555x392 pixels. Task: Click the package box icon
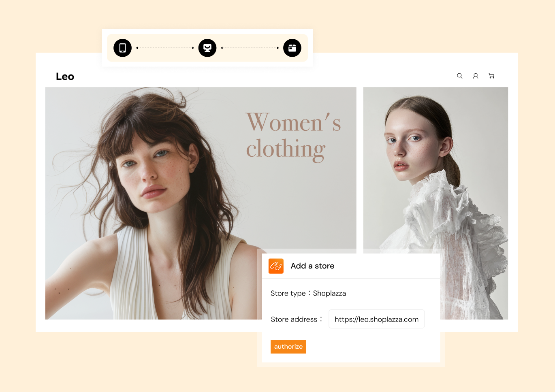pyautogui.click(x=292, y=48)
